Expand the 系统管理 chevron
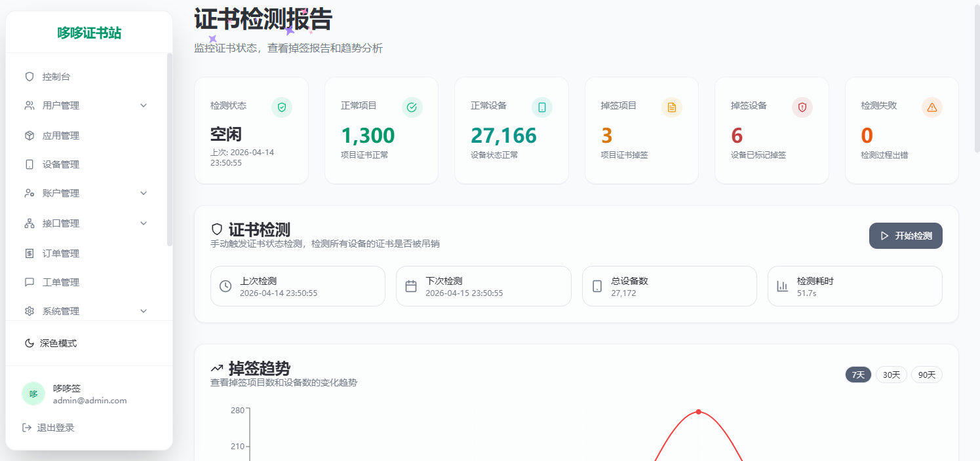Screen dimensions: 980x461 point(144,311)
